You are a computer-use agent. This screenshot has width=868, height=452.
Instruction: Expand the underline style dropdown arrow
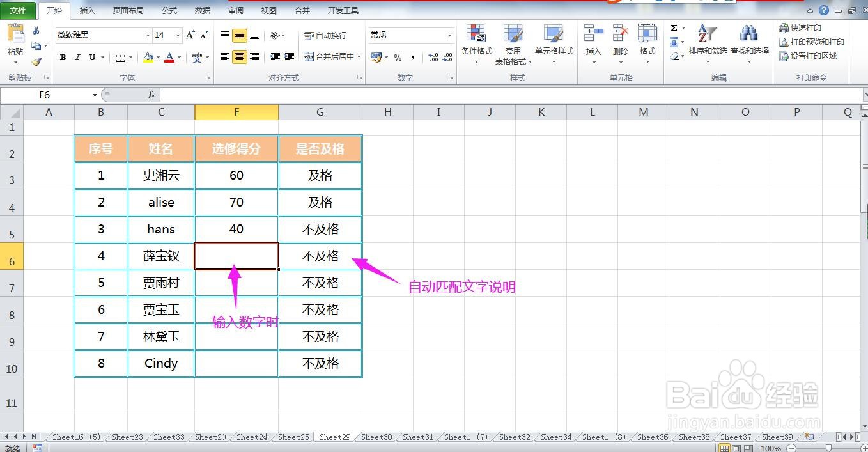[102, 58]
